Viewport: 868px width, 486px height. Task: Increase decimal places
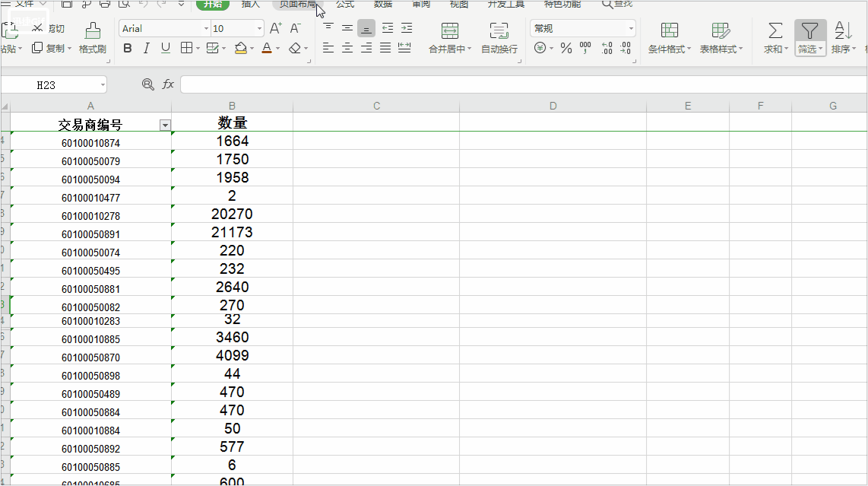607,48
